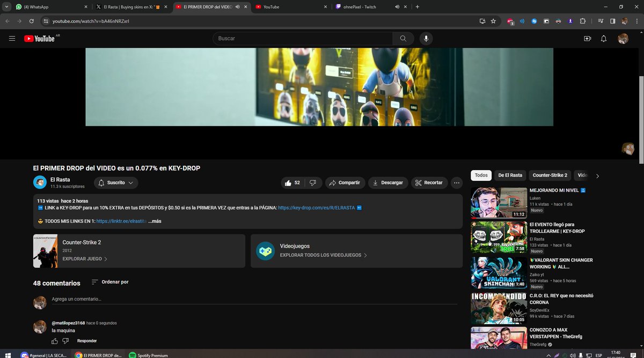
Task: Open El Rasta channel name link
Action: point(60,179)
